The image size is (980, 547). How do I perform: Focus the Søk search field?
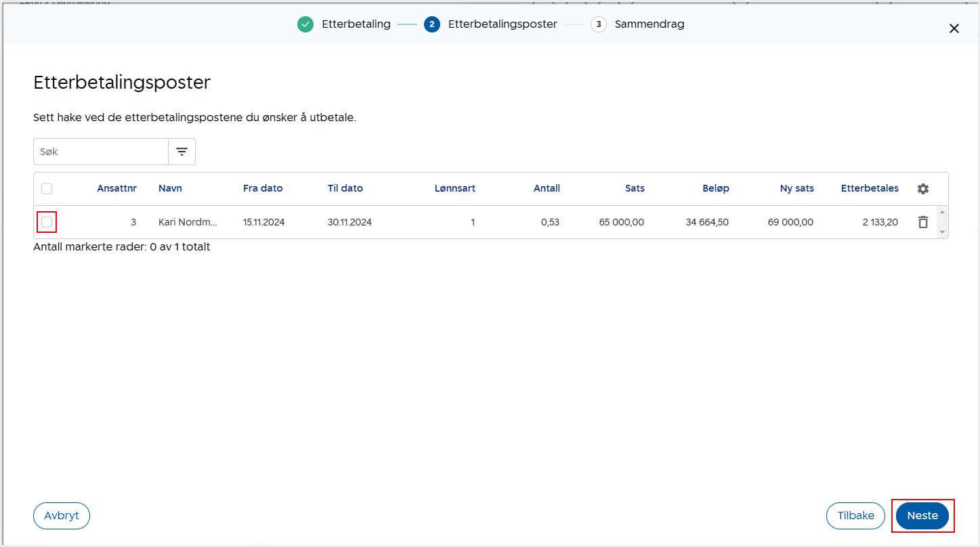coord(101,152)
